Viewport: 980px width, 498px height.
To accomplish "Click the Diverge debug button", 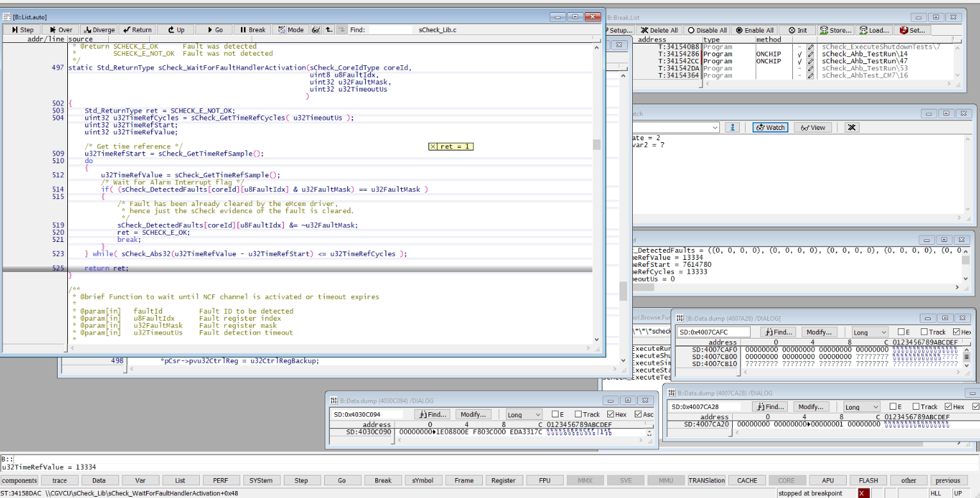I will [99, 29].
